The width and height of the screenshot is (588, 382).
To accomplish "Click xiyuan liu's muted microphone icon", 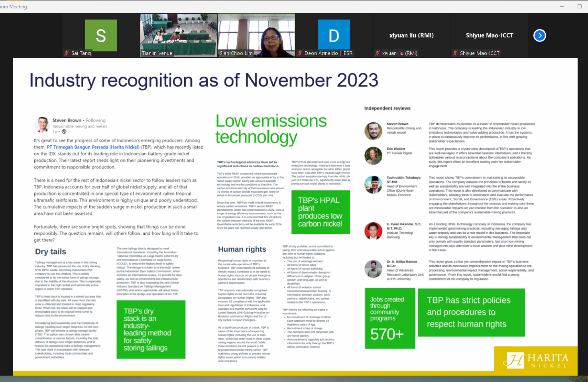I will [x=378, y=53].
